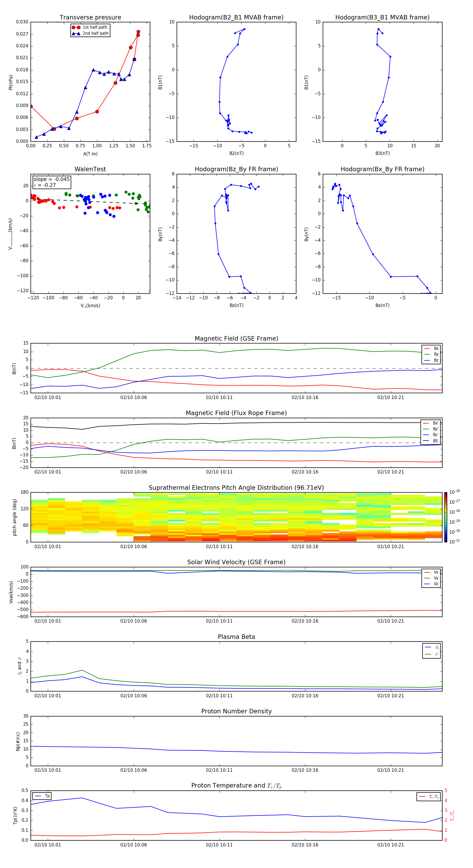Click the 'slope = -0.045' annotation

tap(52, 179)
